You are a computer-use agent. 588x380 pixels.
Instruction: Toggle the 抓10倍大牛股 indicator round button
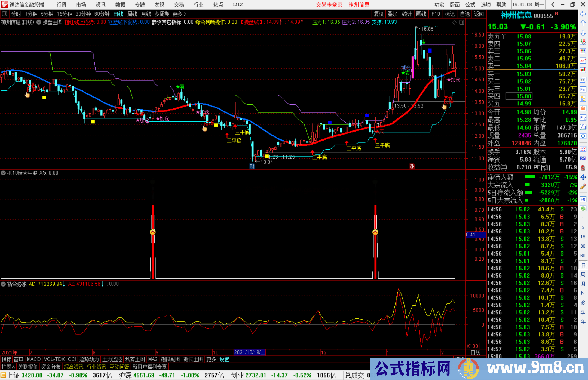click(x=3, y=173)
